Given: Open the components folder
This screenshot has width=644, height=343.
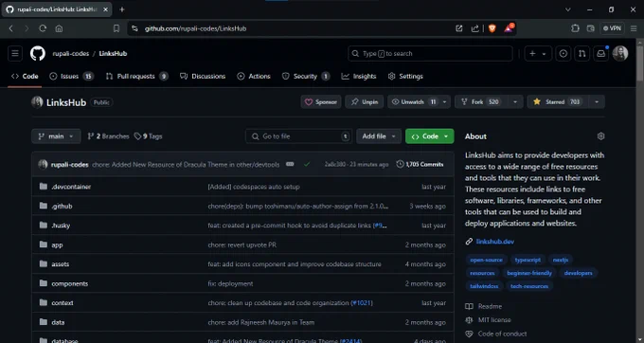Looking at the screenshot, I should [x=69, y=284].
